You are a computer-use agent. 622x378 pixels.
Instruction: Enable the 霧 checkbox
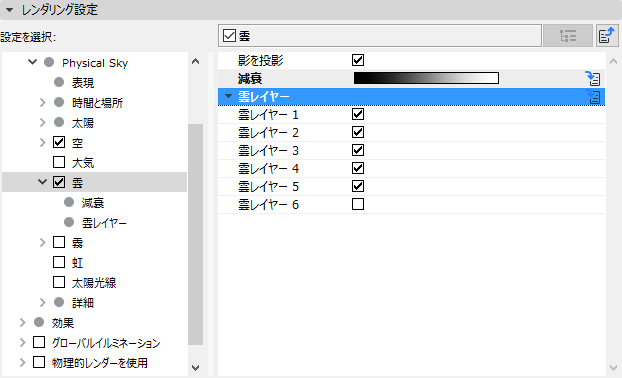59,242
